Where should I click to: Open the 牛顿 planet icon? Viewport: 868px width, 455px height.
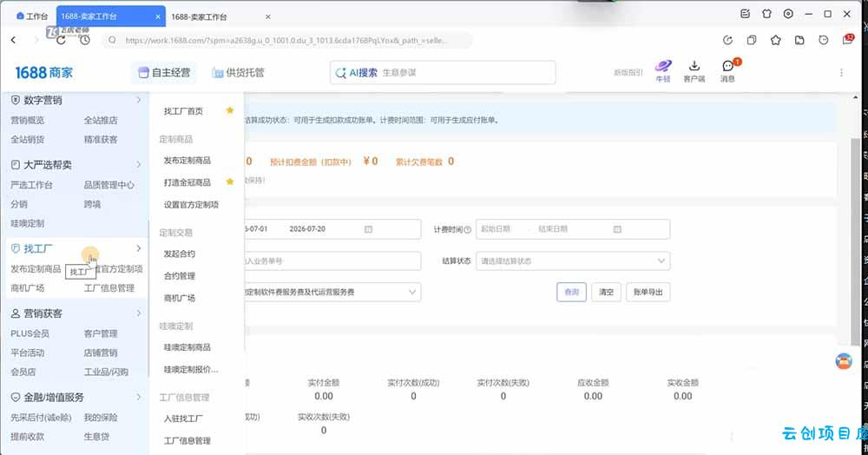[663, 71]
